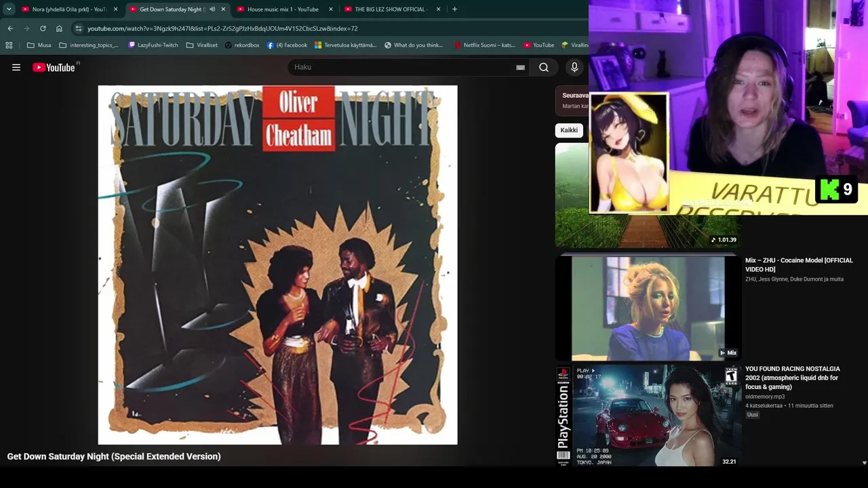The width and height of the screenshot is (868, 488).
Task: Click the Seuraava up-next playlist panel
Action: (x=572, y=101)
